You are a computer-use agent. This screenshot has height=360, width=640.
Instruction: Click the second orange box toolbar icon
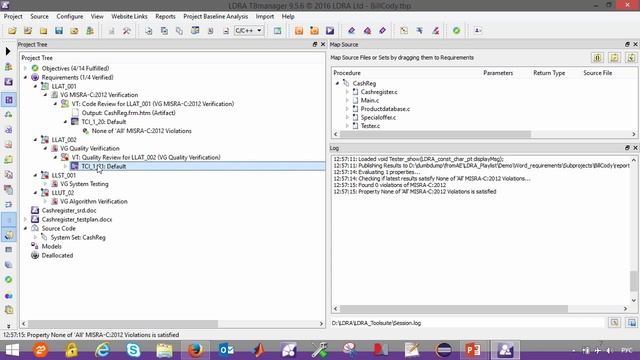click(x=314, y=31)
